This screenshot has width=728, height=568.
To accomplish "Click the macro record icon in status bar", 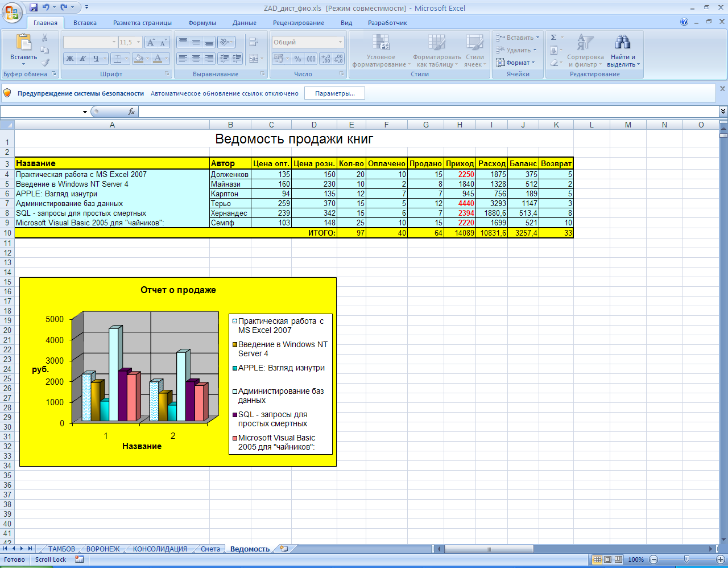I will [x=79, y=559].
